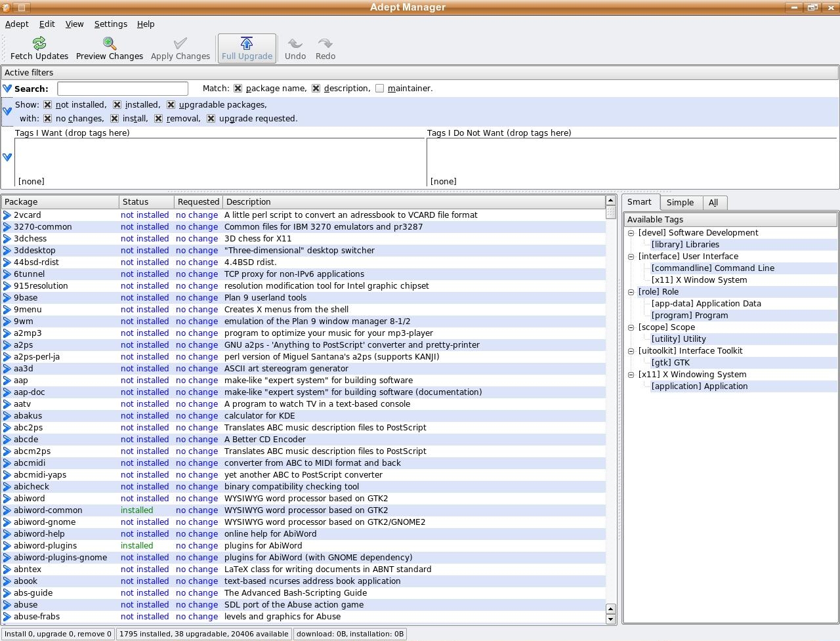840x641 pixels.
Task: Click the package list bottom scroll down arrow
Action: tap(610, 619)
